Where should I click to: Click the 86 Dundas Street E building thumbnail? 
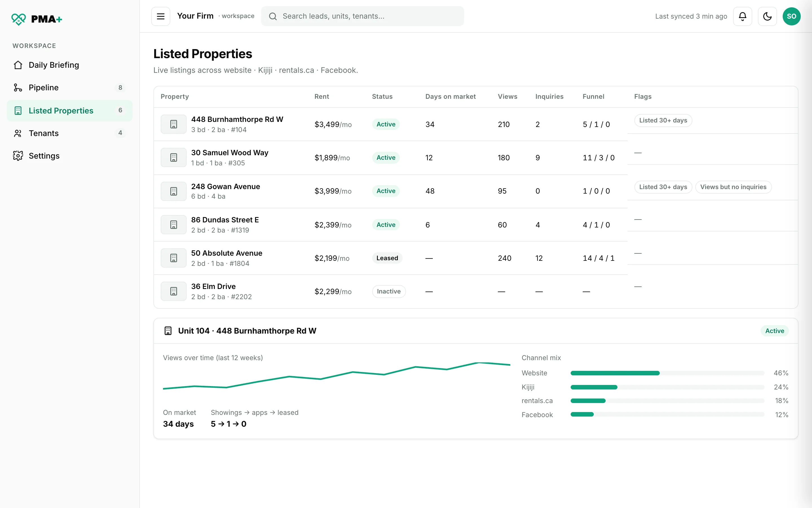click(173, 225)
